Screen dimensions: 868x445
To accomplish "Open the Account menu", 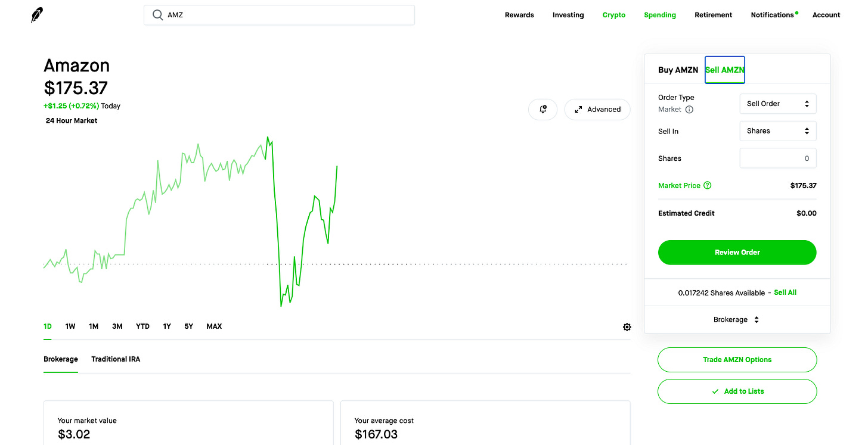I will pos(826,15).
